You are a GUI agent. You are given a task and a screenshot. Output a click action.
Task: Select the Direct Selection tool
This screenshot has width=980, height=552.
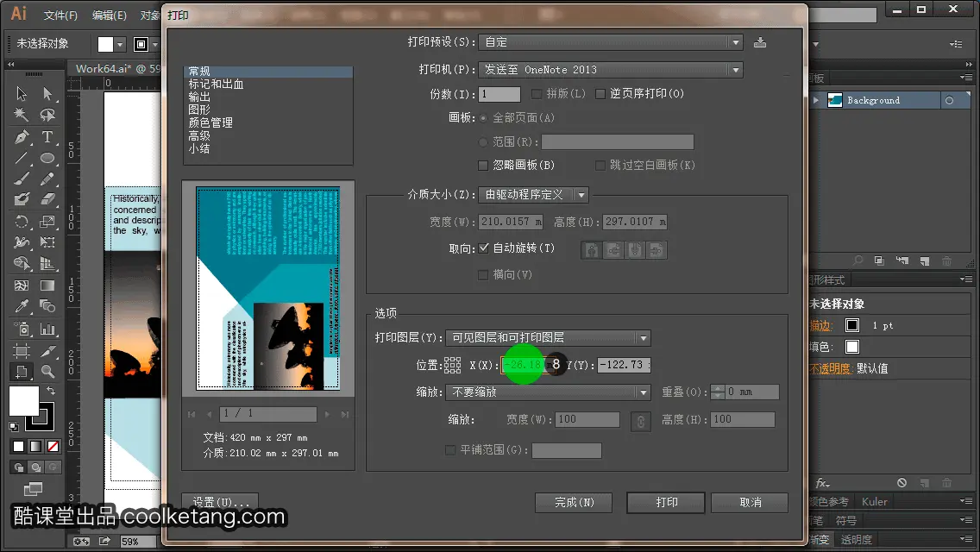47,94
